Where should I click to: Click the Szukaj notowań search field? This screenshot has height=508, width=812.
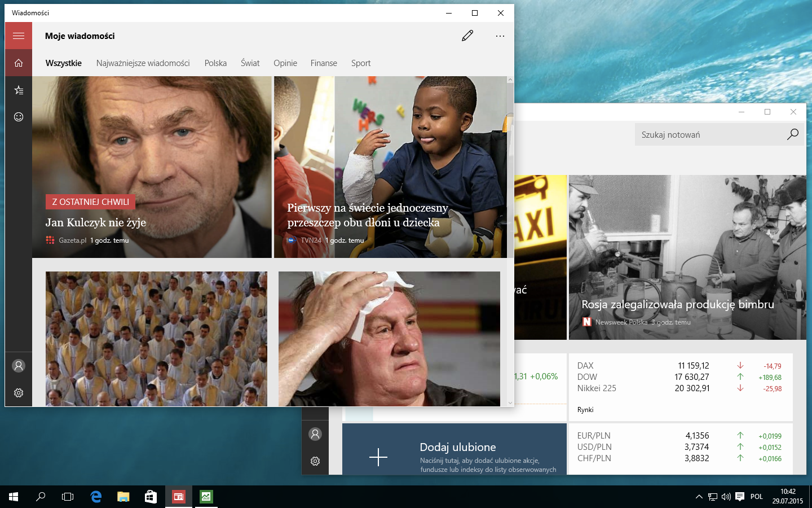tap(719, 134)
